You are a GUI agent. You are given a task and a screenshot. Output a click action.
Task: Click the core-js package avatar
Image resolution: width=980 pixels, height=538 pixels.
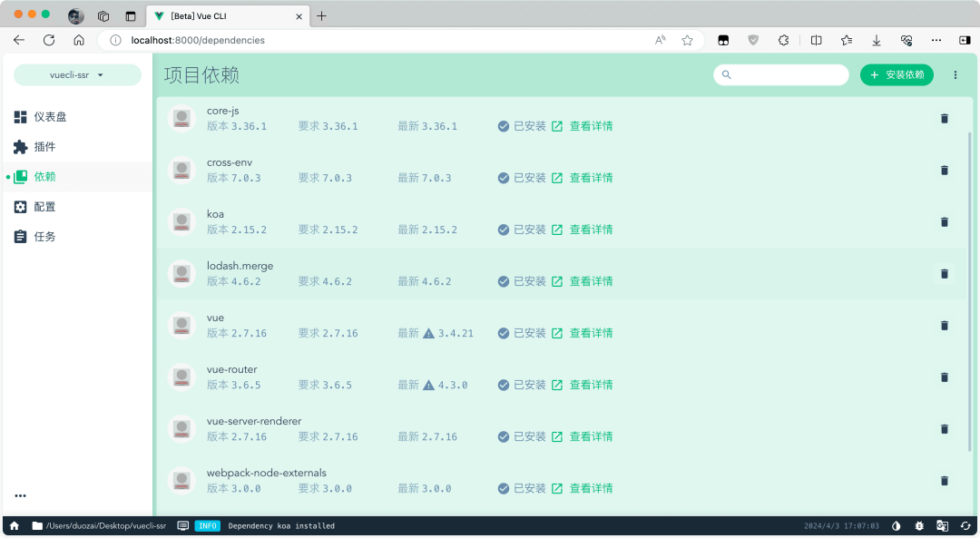181,119
